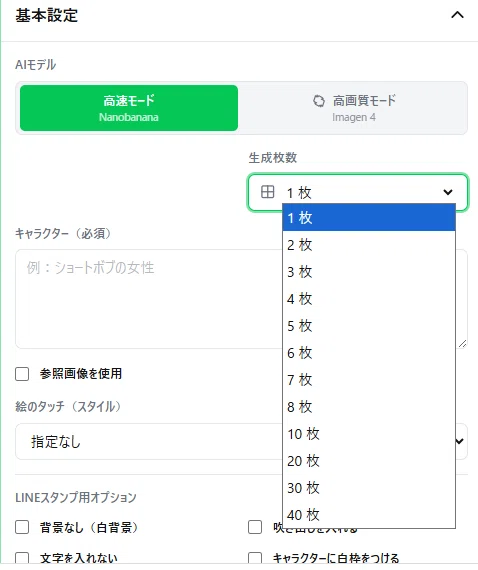478x570 pixels.
Task: Choose the 40 枚 option
Action: (x=369, y=515)
